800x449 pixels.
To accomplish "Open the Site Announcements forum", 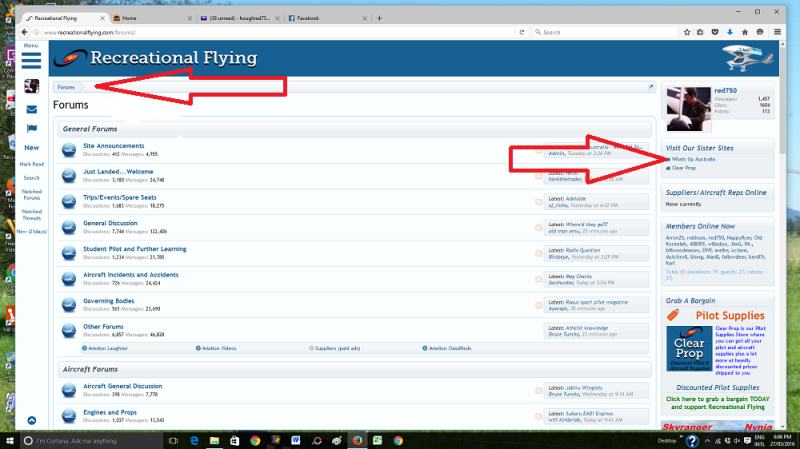I will (113, 146).
